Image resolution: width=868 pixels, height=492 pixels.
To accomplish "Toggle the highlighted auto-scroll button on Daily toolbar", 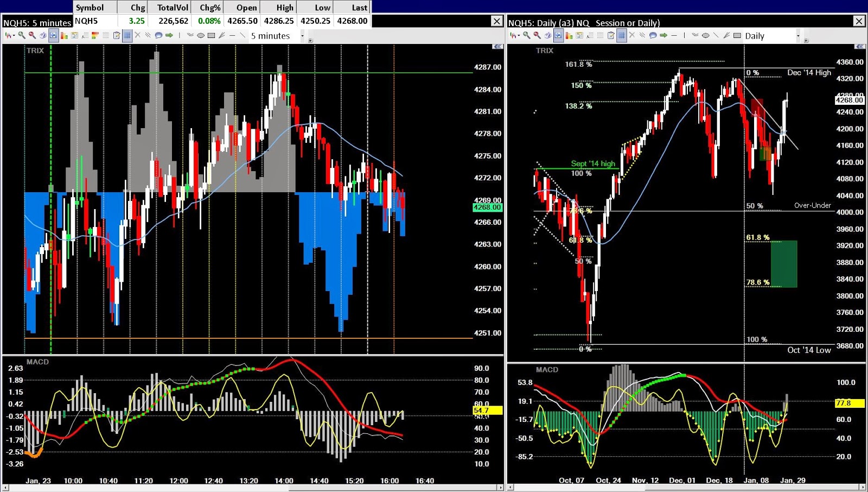I will click(558, 35).
